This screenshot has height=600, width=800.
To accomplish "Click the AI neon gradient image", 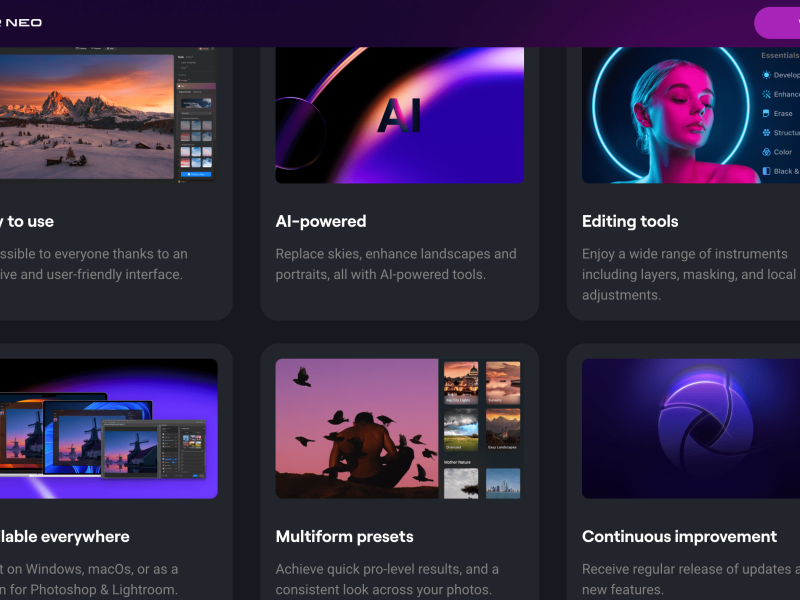I will (399, 115).
